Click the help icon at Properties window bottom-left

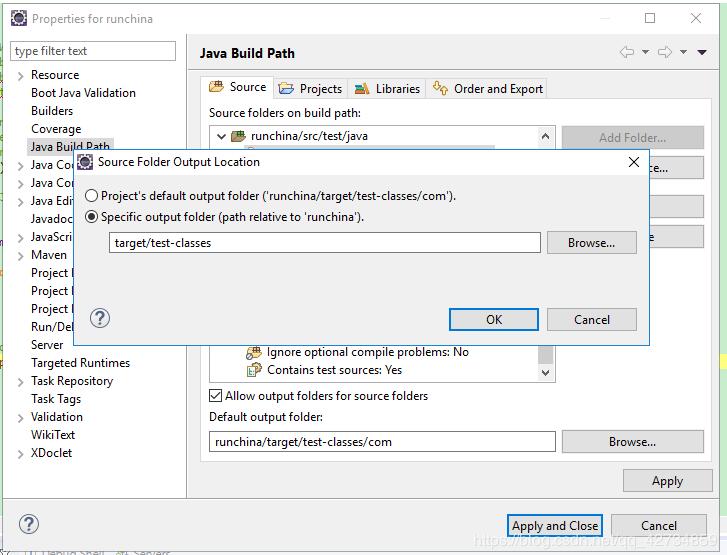29,524
